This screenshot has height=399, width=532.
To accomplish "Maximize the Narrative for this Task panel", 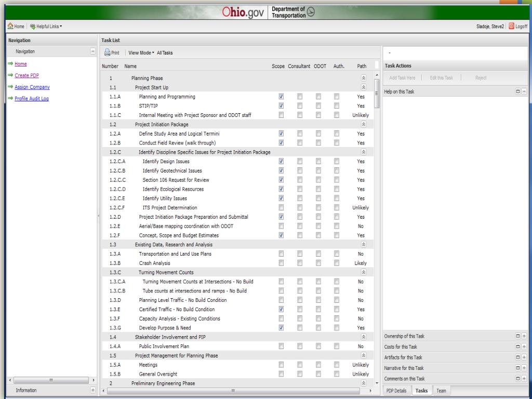I will 518,368.
